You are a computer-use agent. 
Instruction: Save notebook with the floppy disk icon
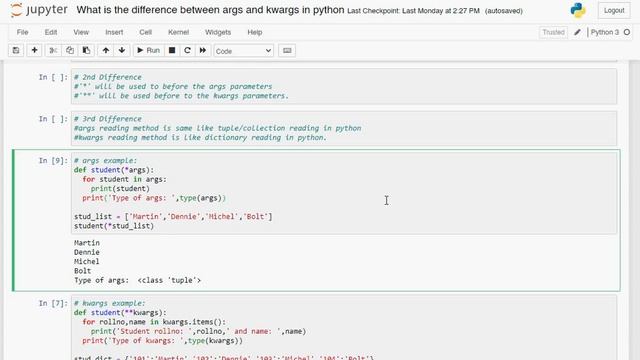[16, 51]
